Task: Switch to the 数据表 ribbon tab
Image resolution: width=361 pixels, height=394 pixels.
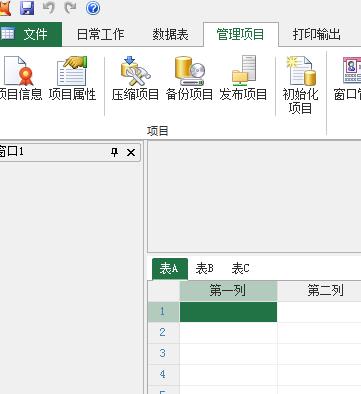Action: (x=170, y=34)
